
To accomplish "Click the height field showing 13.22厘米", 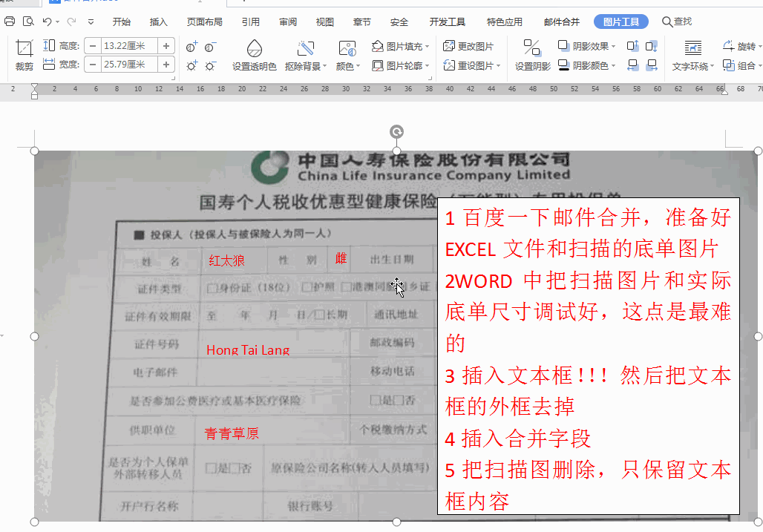I will (129, 46).
